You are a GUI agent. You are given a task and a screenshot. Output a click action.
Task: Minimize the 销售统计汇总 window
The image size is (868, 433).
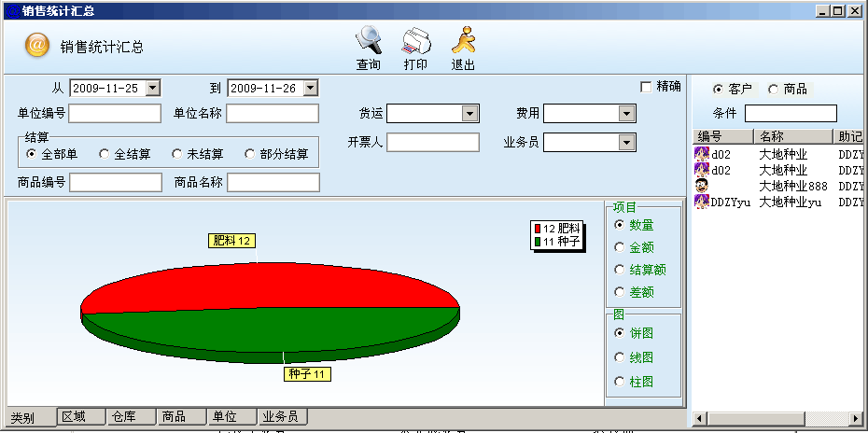pyautogui.click(x=823, y=10)
